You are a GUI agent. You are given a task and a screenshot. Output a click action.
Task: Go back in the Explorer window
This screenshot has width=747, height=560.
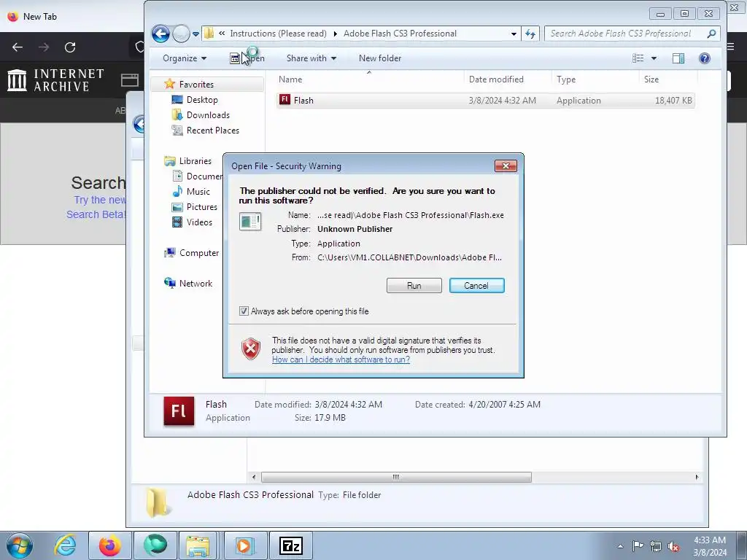161,34
